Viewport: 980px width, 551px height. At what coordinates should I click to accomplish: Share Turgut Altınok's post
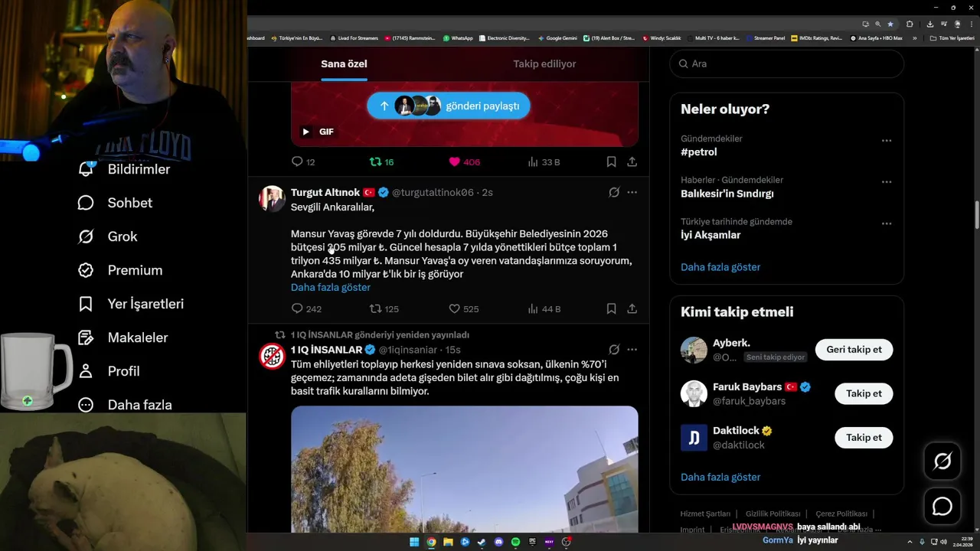coord(632,308)
